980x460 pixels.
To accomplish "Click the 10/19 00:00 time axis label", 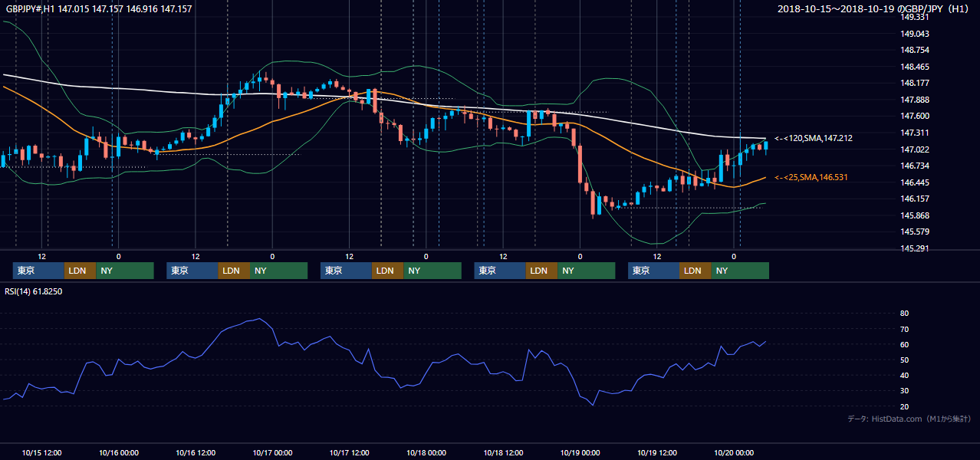I will coord(580,452).
